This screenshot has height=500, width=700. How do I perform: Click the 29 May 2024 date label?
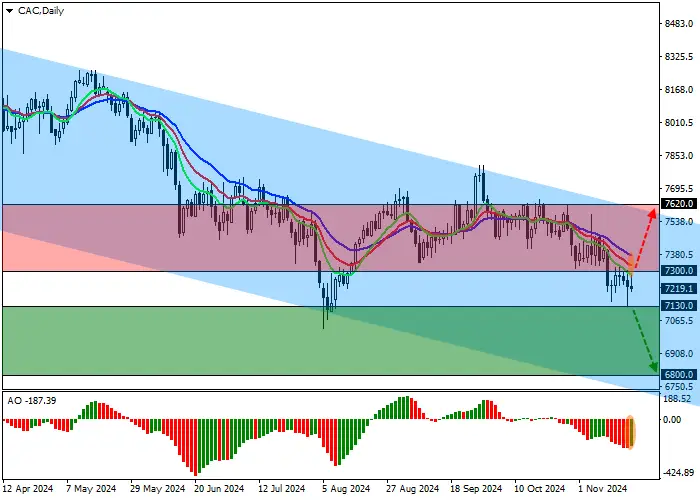point(158,489)
